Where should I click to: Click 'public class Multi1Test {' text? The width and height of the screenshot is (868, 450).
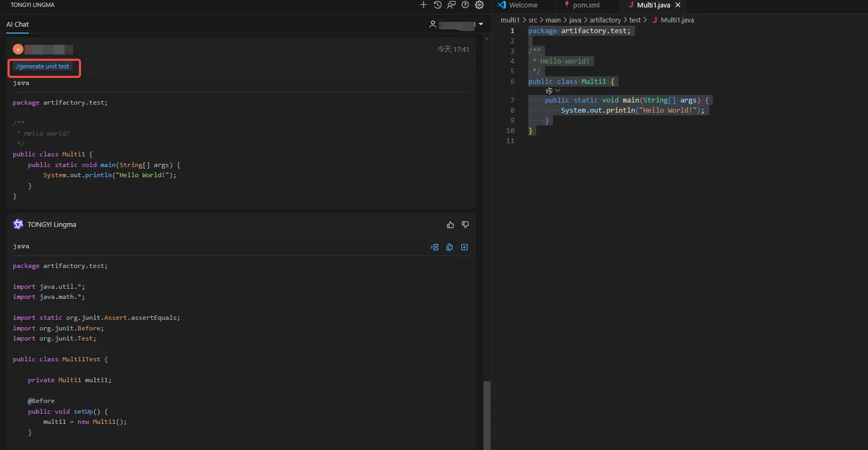coord(60,359)
